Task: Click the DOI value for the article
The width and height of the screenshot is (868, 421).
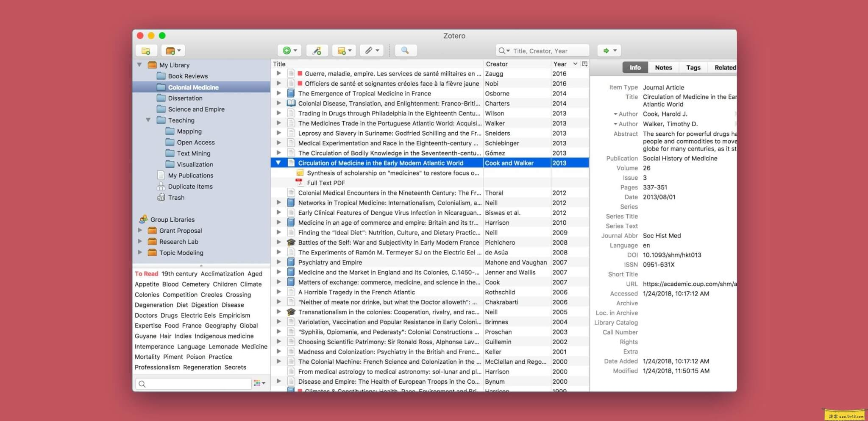Action: pos(671,255)
